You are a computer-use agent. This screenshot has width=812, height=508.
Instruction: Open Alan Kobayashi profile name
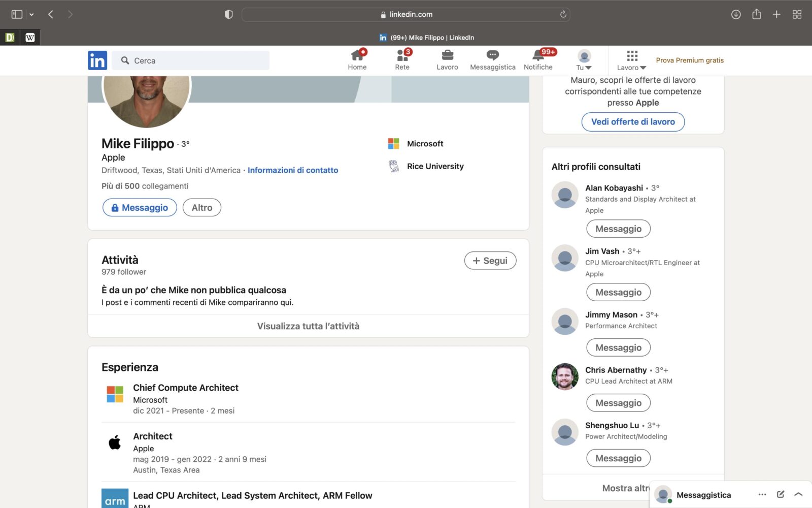point(614,188)
